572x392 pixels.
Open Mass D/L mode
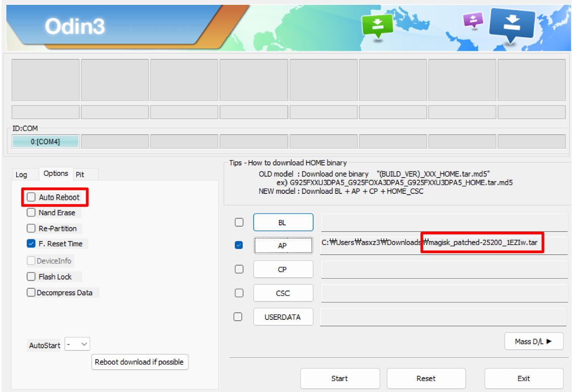pyautogui.click(x=534, y=341)
